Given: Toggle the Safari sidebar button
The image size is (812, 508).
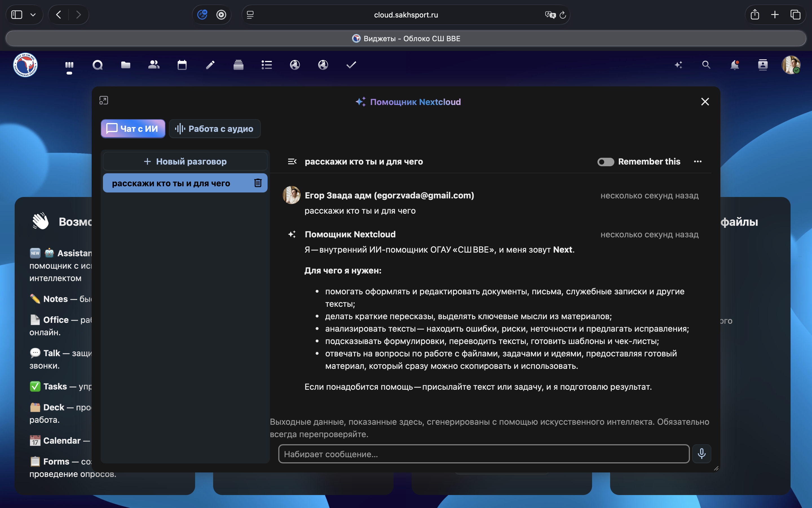Looking at the screenshot, I should click(x=17, y=15).
